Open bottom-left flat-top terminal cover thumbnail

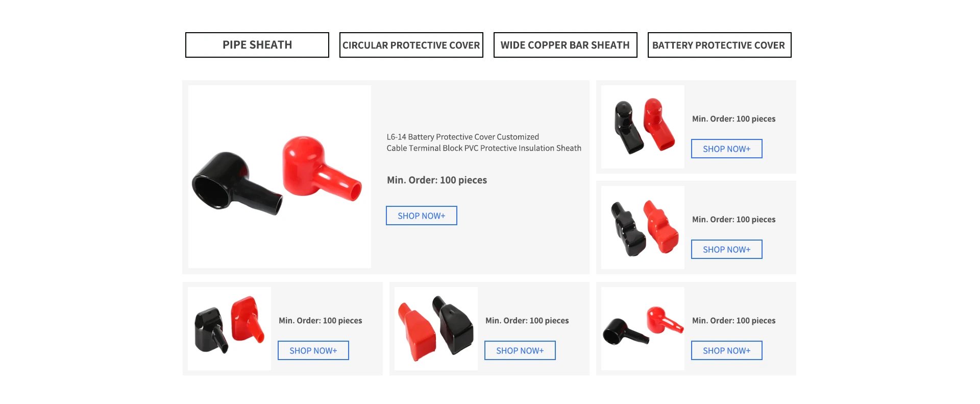pos(229,328)
